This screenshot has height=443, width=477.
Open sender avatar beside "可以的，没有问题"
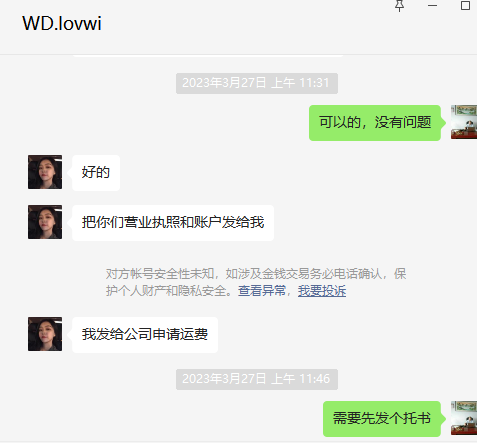point(464,122)
